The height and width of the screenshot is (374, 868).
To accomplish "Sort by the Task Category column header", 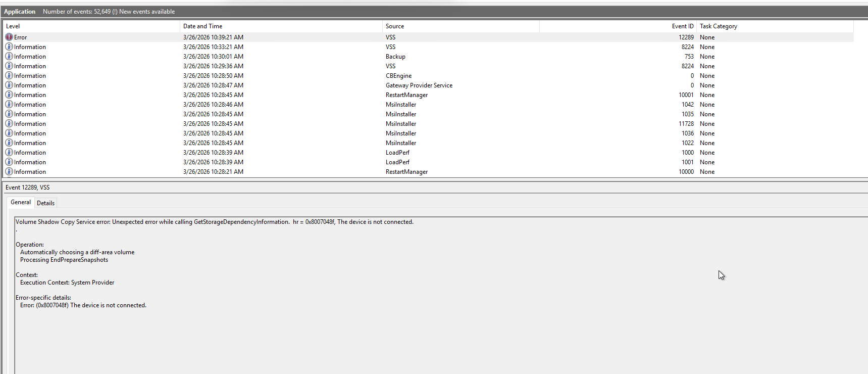I will tap(775, 26).
